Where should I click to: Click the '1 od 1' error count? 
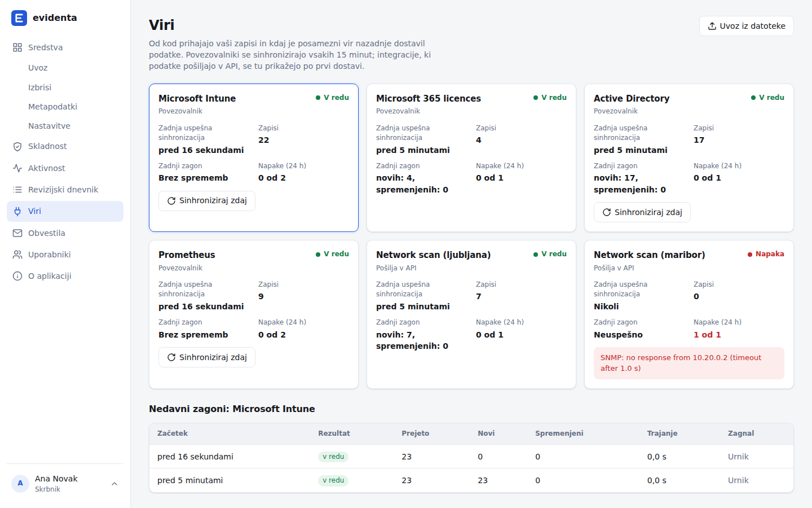(x=707, y=335)
